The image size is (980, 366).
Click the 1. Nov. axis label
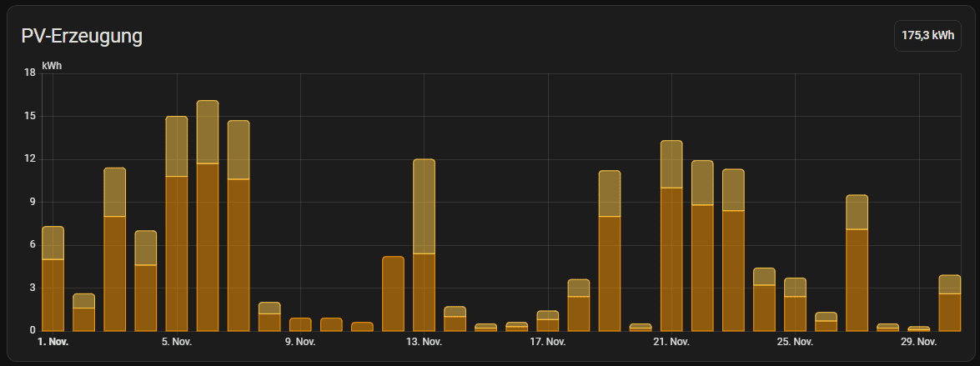[53, 343]
